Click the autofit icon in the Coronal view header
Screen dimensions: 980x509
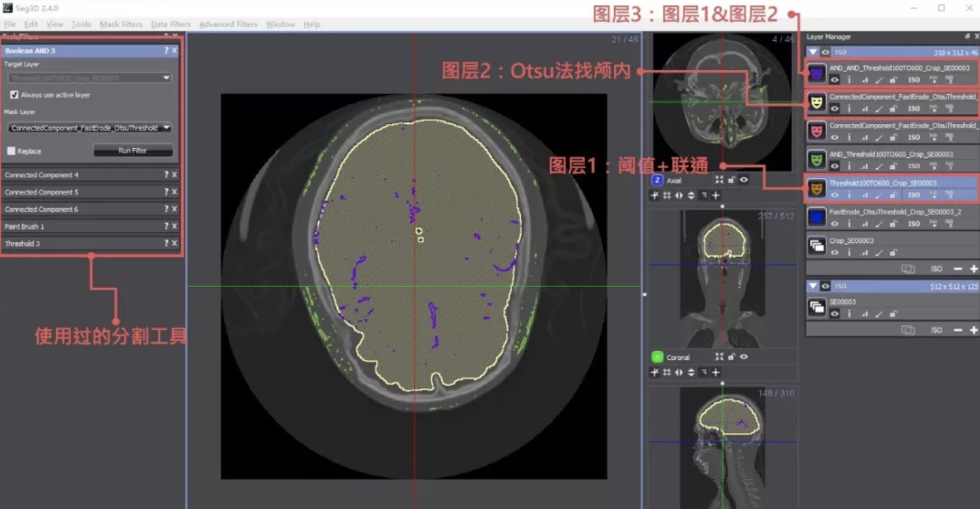(719, 356)
